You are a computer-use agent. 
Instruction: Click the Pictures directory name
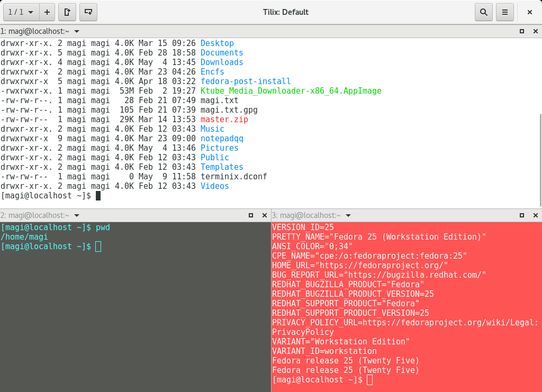pyautogui.click(x=220, y=148)
